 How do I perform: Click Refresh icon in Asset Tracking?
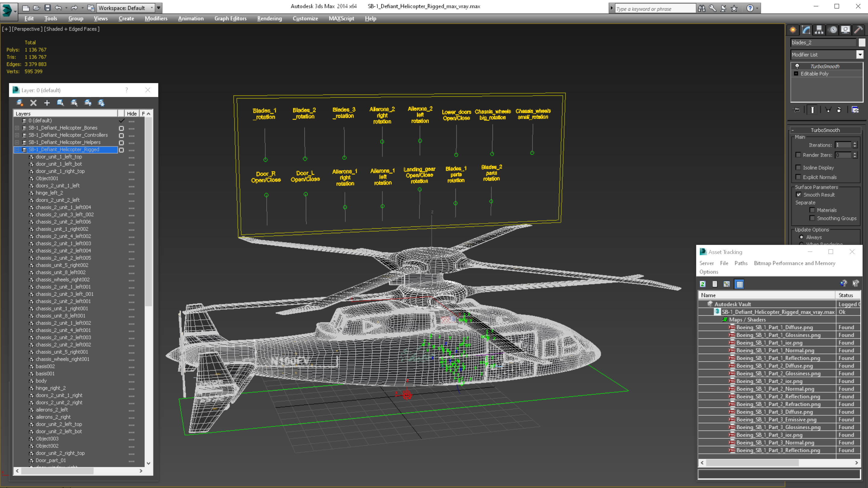[703, 284]
